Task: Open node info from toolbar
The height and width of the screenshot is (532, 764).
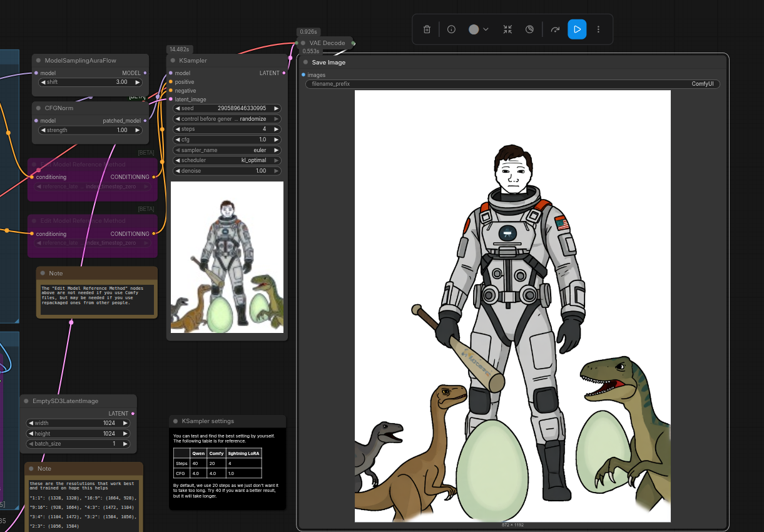Action: (x=451, y=29)
